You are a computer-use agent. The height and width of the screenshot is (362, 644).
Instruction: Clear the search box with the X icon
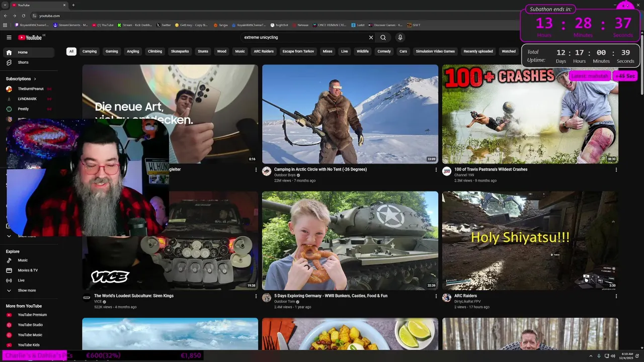tap(371, 37)
